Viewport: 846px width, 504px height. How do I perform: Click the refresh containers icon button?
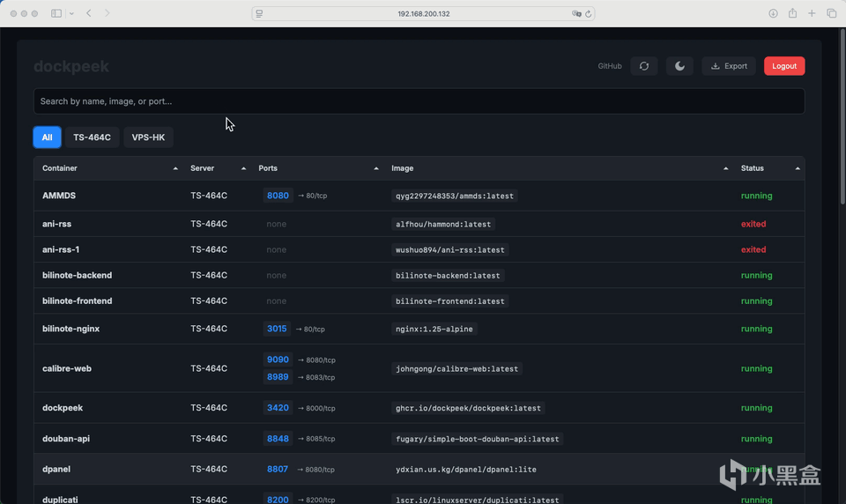pos(644,66)
